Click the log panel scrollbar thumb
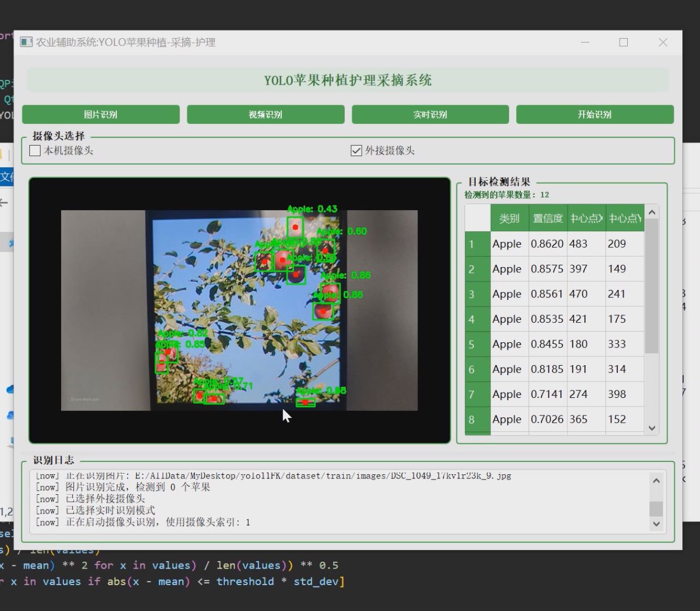700x611 pixels. [657, 509]
